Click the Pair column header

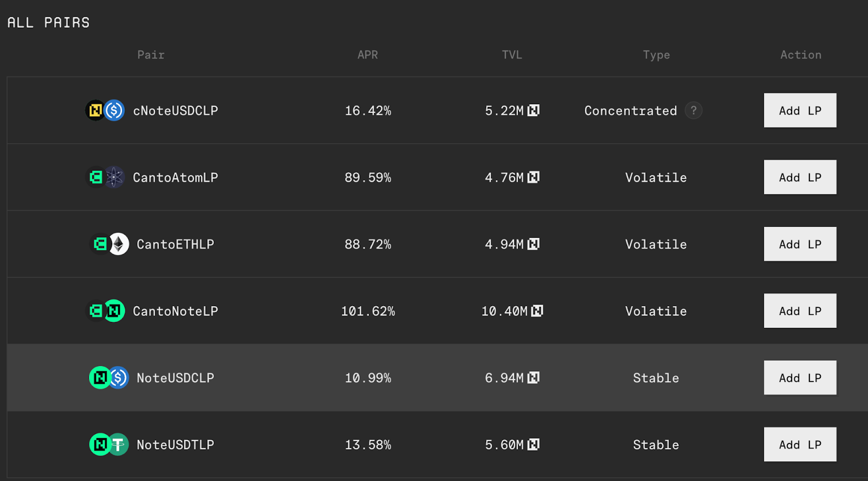click(151, 55)
